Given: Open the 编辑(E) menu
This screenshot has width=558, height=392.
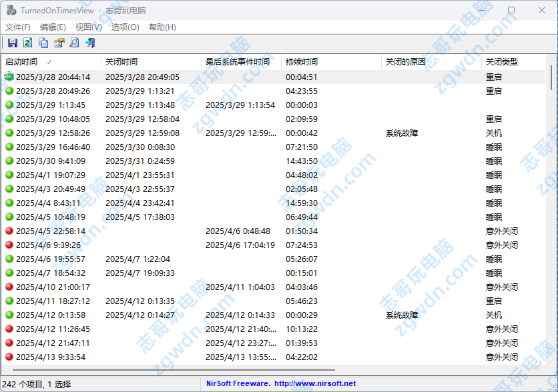Looking at the screenshot, I should [x=51, y=27].
